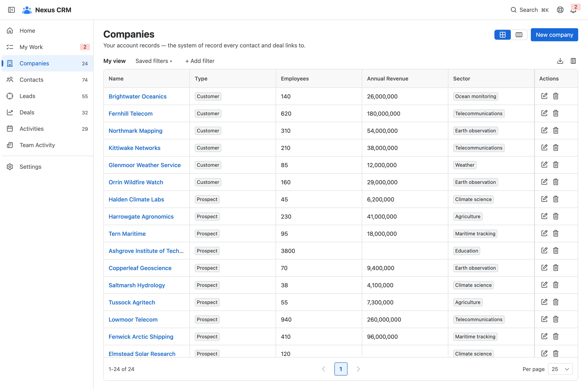Screen dimensions: 588x389
Task: Edit Lowmoor Telecom record
Action: 544,319
